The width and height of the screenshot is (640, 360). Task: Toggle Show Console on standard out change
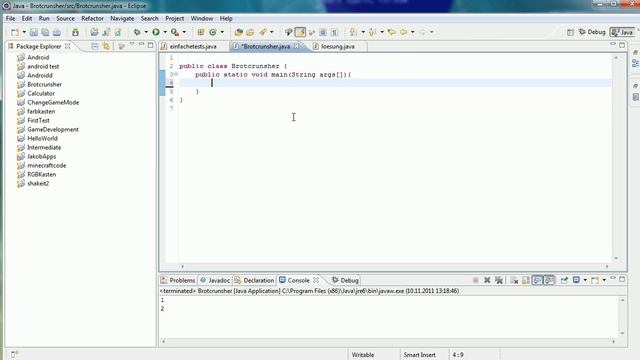(x=538, y=280)
